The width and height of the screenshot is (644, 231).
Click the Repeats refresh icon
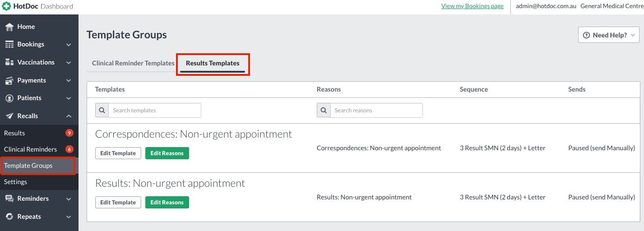pyautogui.click(x=9, y=217)
